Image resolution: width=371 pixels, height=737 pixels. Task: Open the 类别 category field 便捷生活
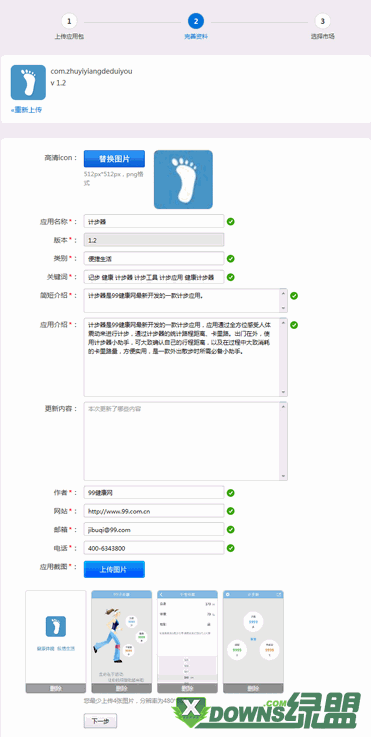coord(154,259)
